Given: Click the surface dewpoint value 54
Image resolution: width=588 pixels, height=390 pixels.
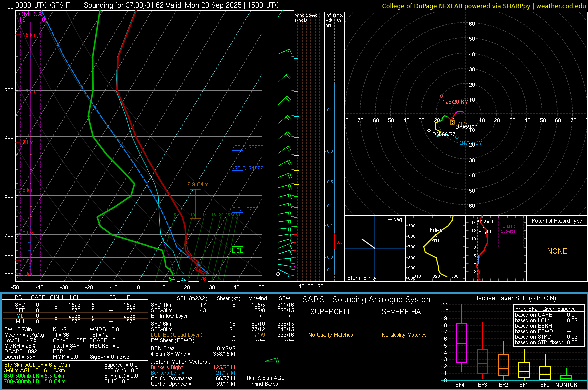Looking at the screenshot, I should point(172,279).
